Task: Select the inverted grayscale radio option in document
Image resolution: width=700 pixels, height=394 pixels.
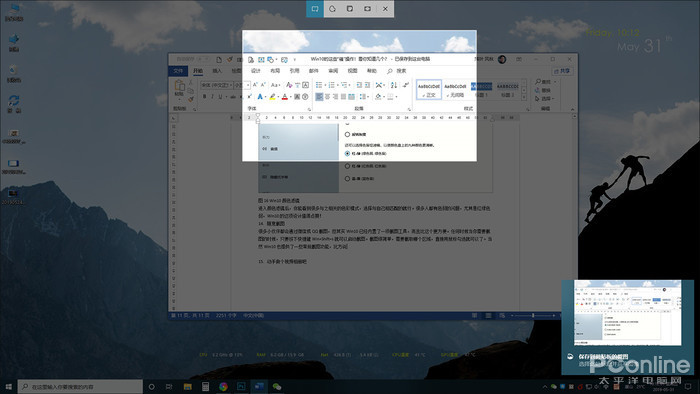Action: tap(347, 134)
